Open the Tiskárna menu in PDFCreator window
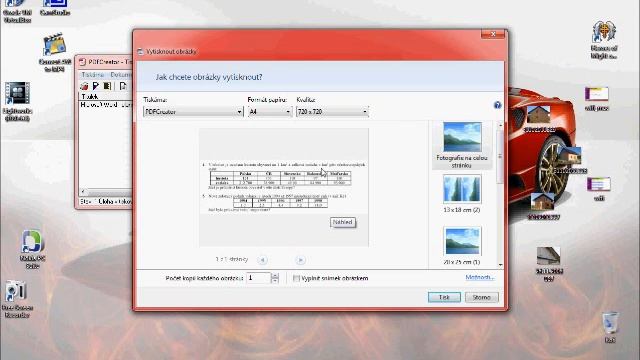Image resolution: width=640 pixels, height=360 pixels. [93, 75]
